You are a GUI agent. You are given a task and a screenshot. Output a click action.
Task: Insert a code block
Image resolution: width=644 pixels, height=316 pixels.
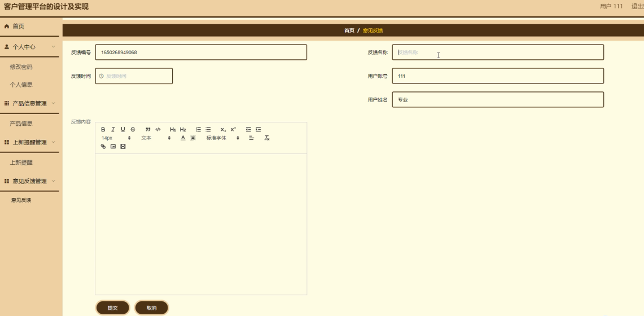click(x=158, y=130)
